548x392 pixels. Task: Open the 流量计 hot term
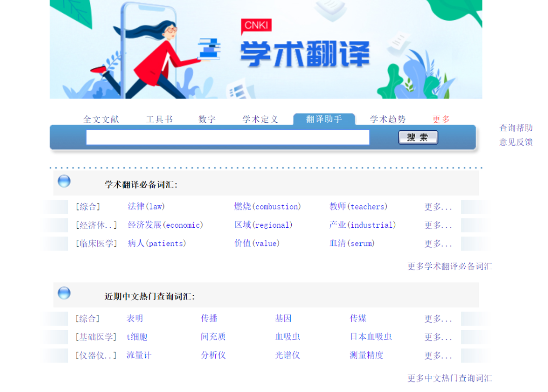[x=139, y=355]
